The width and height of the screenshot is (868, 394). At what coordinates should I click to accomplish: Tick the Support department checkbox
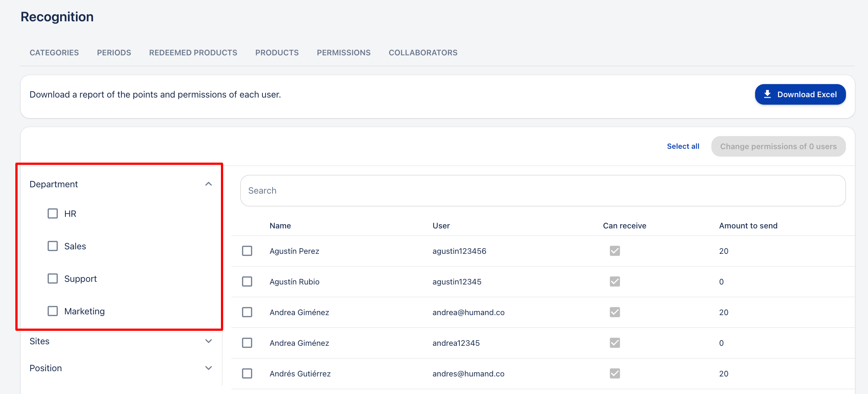[x=53, y=278]
